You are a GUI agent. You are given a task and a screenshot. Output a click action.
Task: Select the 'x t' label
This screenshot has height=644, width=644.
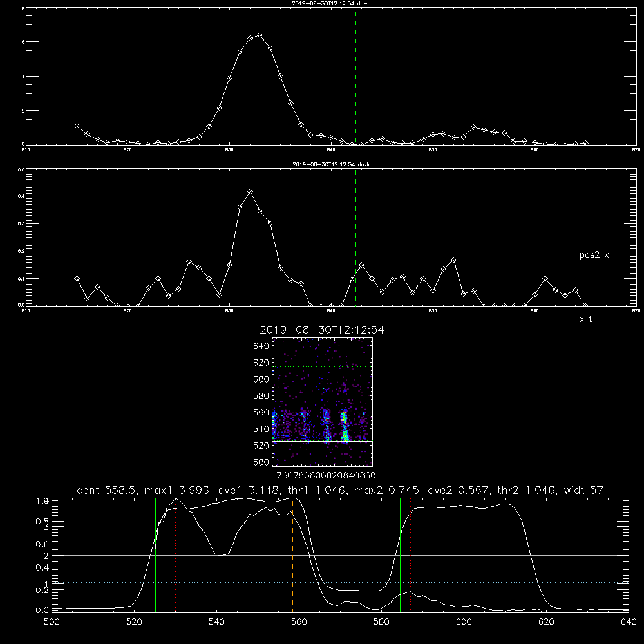pyautogui.click(x=585, y=319)
